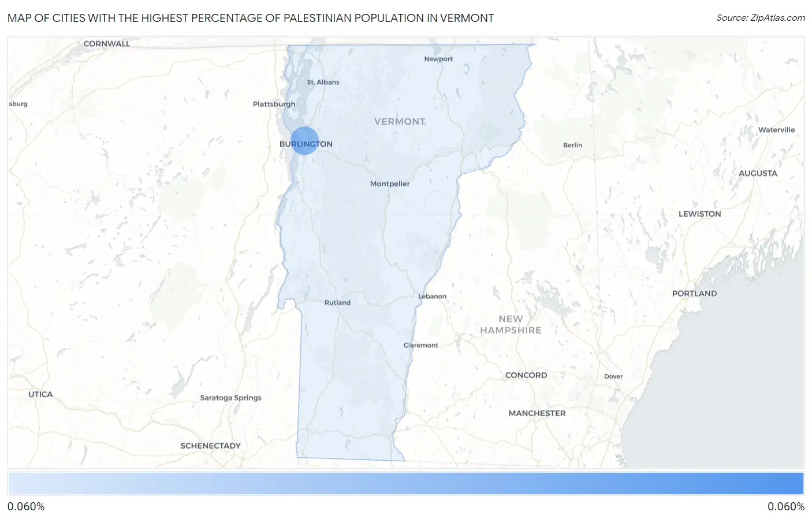This screenshot has height=519, width=812.
Task: Click the PORTLAND city label
Action: coord(694,293)
